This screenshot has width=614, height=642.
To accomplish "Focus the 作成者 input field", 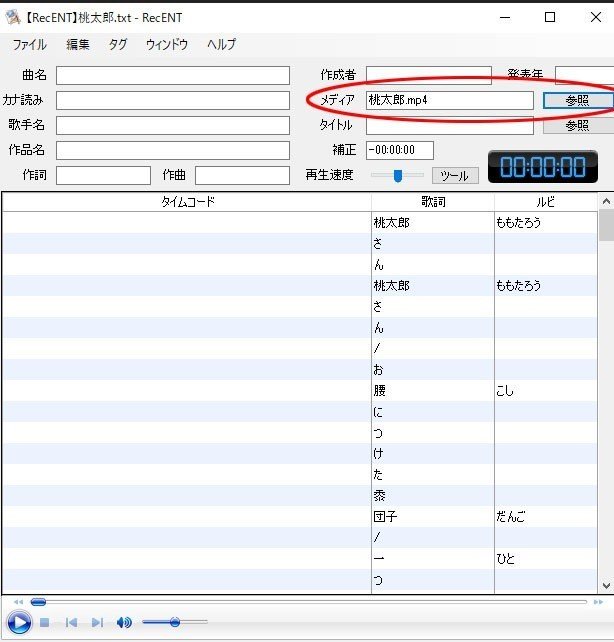I will 429,75.
